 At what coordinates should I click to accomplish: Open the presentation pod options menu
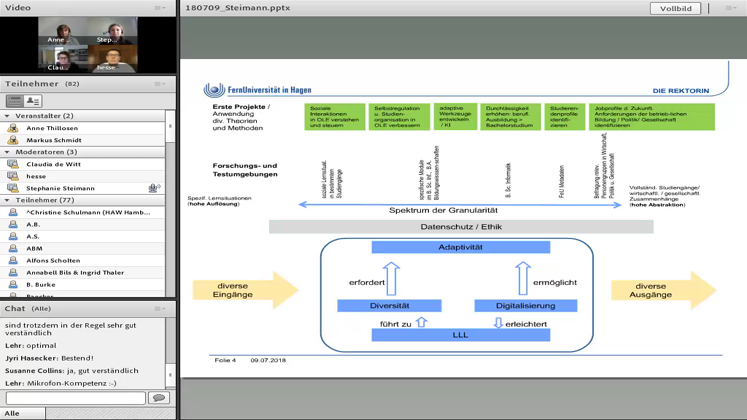pyautogui.click(x=730, y=8)
